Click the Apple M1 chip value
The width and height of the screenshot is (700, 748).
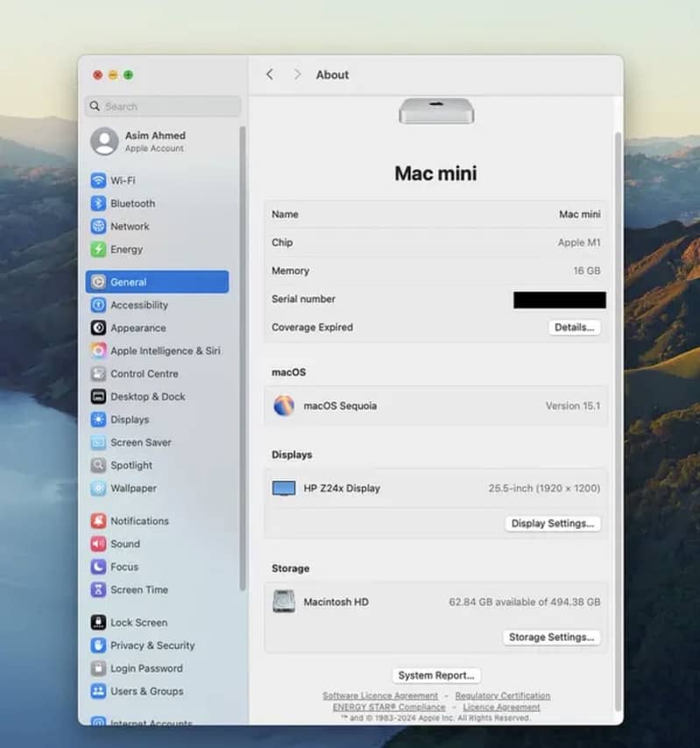[579, 243]
